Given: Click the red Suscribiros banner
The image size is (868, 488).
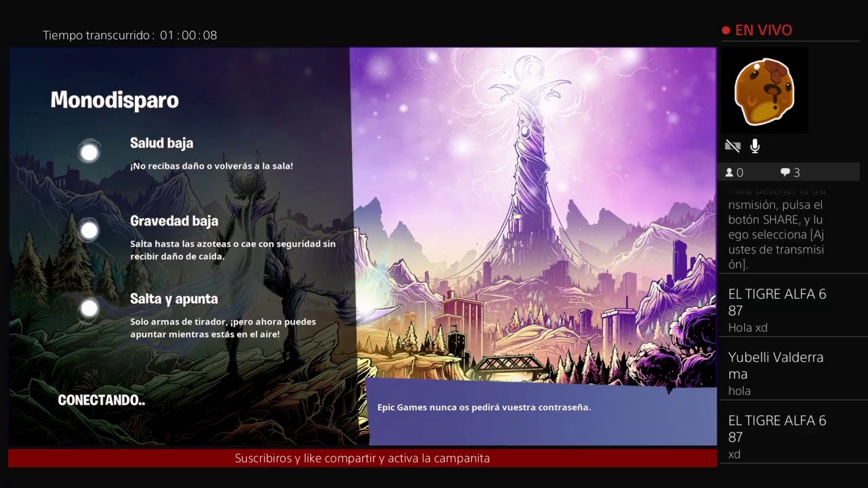Looking at the screenshot, I should [x=362, y=458].
